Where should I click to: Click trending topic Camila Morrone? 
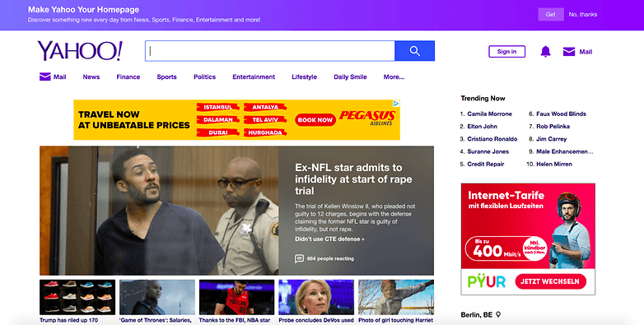pyautogui.click(x=489, y=114)
